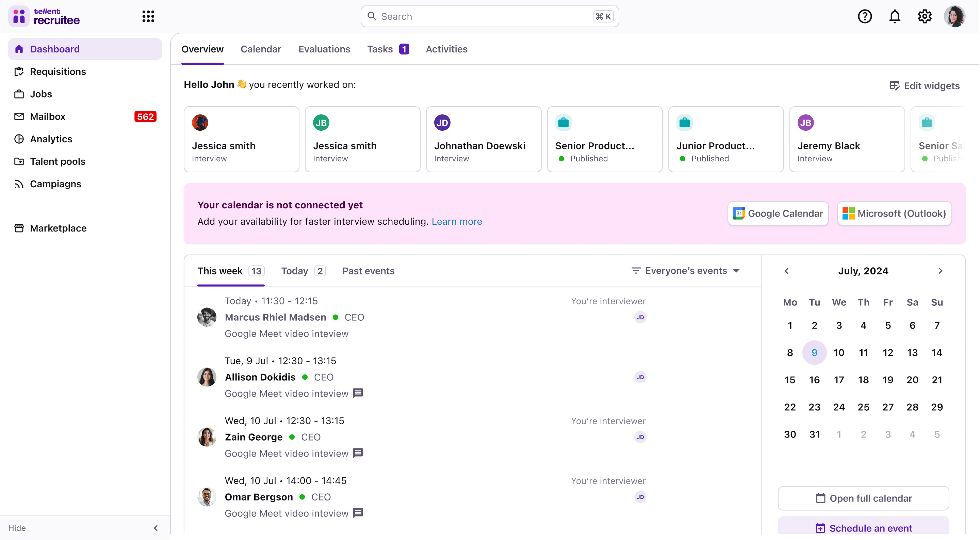Open the apps grid launcher

click(x=148, y=16)
